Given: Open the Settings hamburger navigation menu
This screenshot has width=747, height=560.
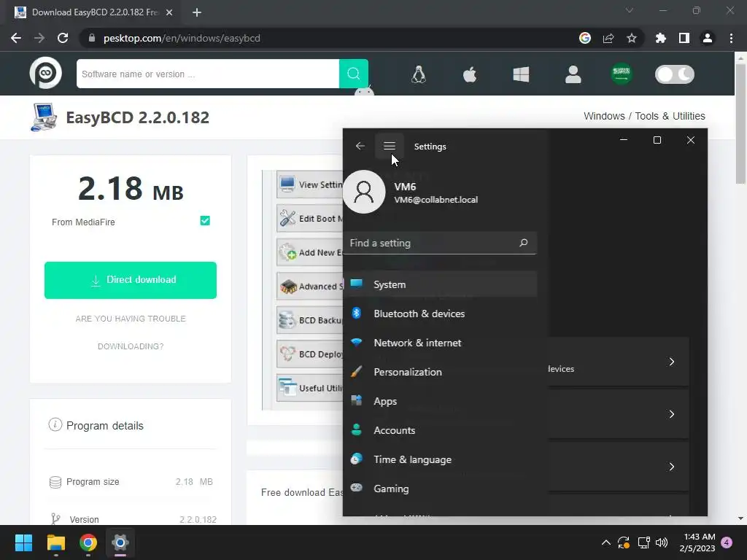Looking at the screenshot, I should click(390, 146).
